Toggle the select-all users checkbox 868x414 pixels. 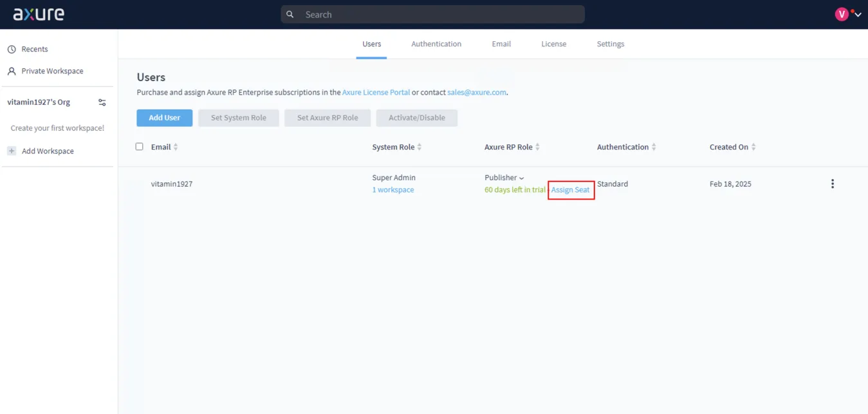tap(139, 146)
